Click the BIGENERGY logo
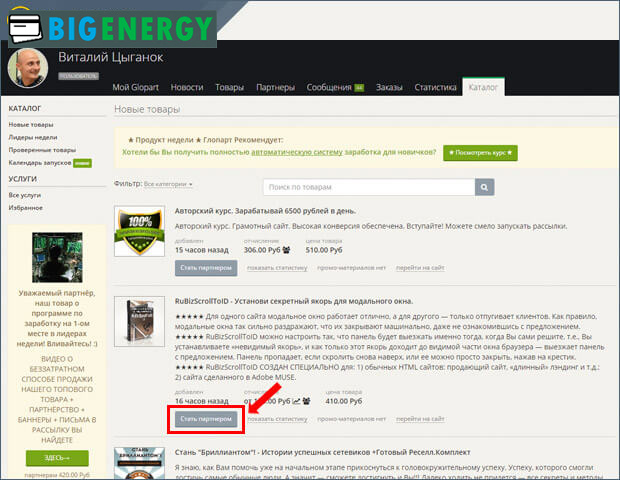This screenshot has height=480, width=620. coord(110,25)
